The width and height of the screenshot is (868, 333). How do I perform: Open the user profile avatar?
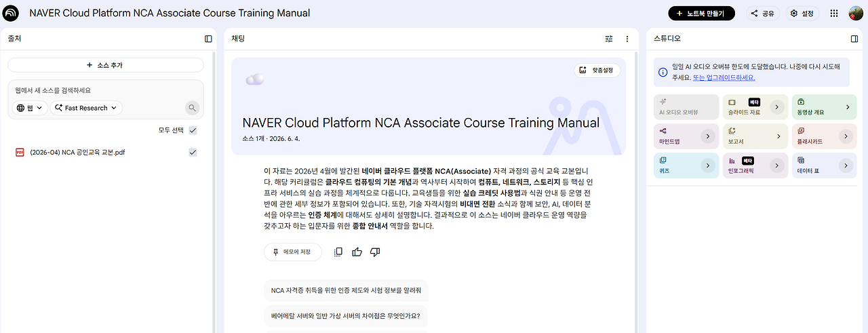click(856, 13)
